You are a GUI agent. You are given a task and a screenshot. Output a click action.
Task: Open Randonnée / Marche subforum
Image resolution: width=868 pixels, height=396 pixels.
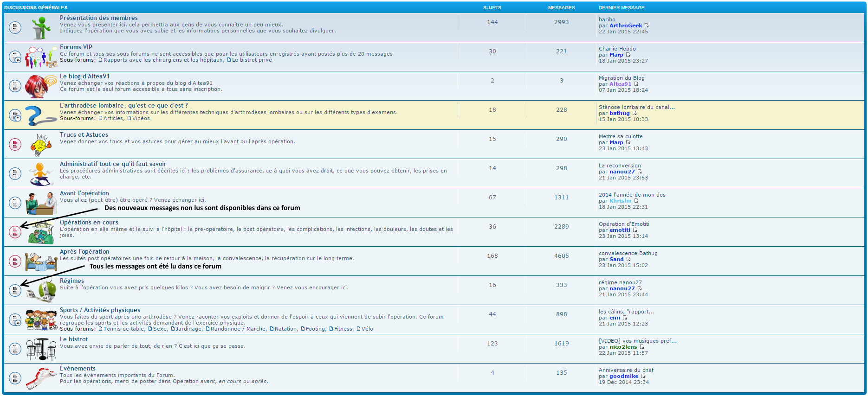click(239, 329)
